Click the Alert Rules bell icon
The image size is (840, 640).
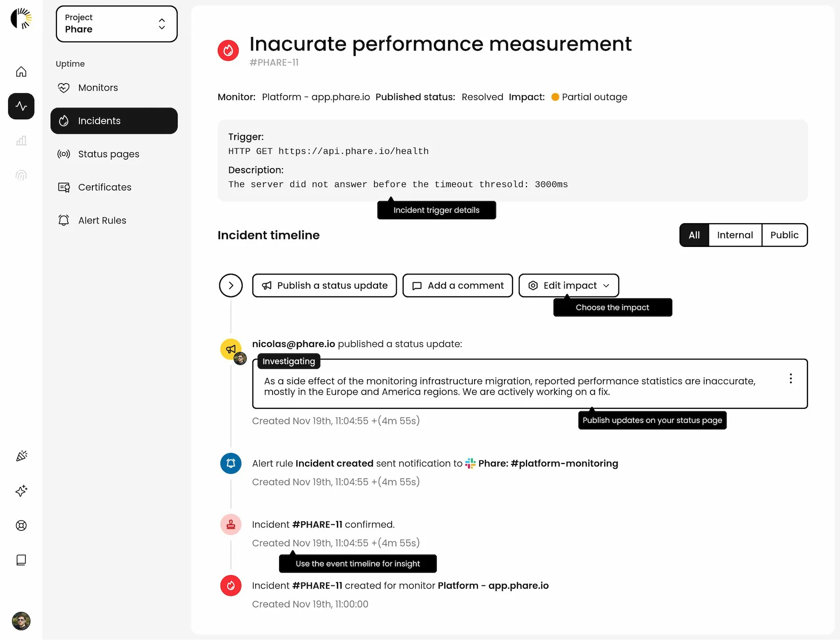point(63,220)
